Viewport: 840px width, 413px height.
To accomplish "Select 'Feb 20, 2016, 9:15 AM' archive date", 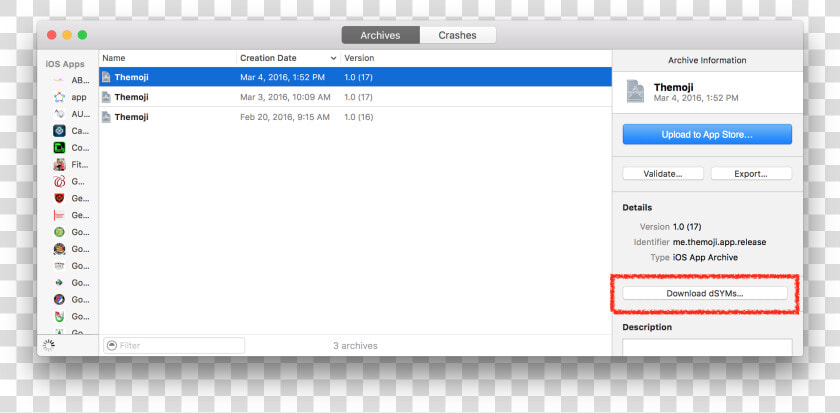I will [285, 117].
